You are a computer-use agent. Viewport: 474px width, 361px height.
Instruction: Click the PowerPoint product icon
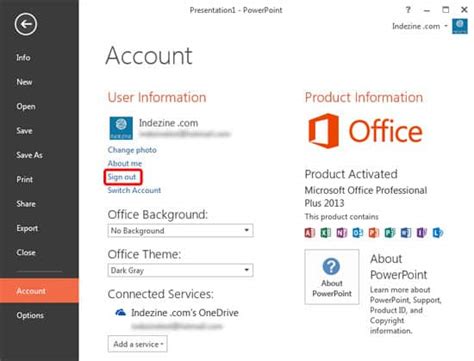[374, 232]
